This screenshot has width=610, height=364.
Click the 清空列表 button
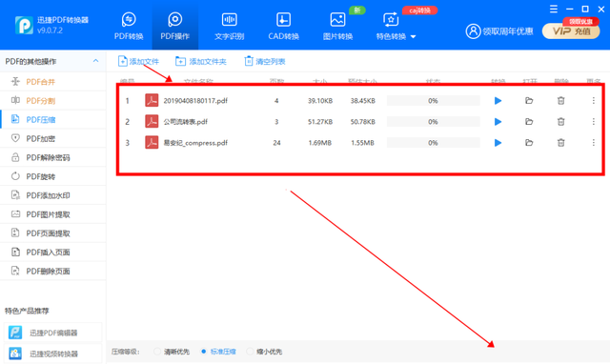(265, 61)
